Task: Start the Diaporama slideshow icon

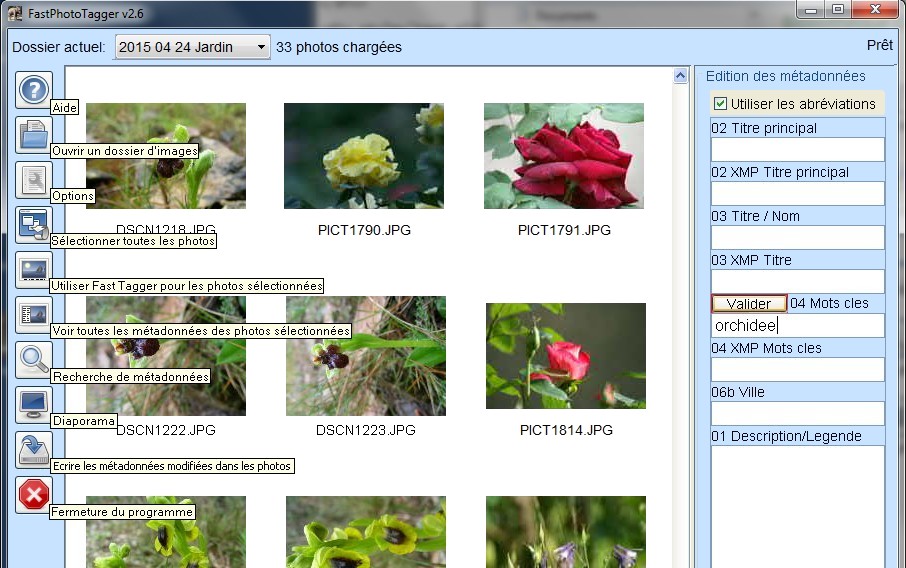Action: [x=34, y=405]
